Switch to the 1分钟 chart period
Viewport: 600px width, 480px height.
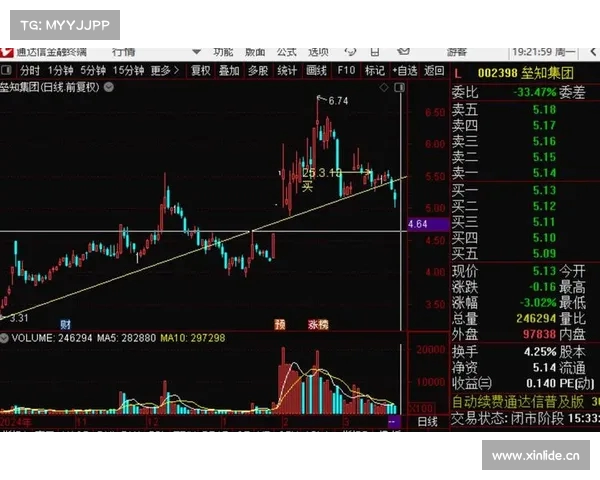click(x=60, y=70)
